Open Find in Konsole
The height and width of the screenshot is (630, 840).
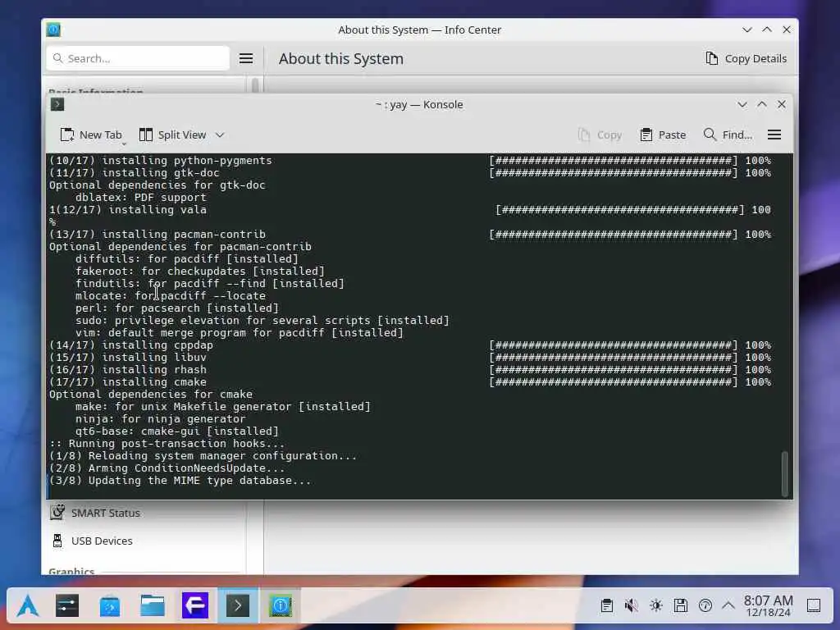point(728,135)
